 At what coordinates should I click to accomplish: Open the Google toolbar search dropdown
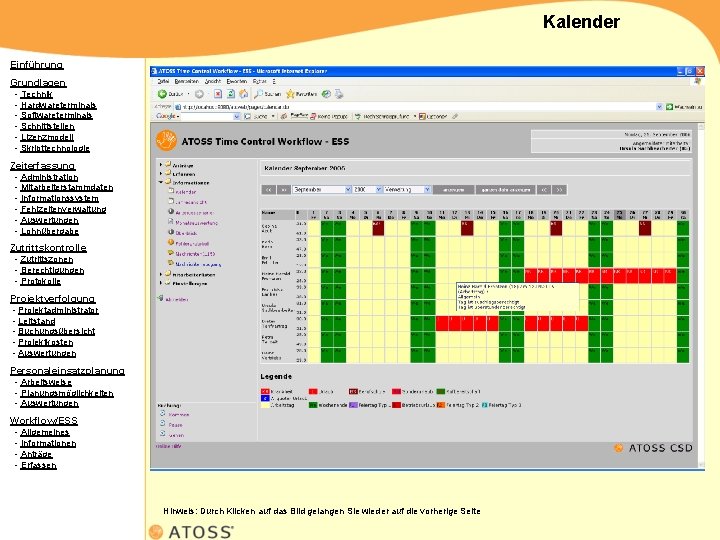236,117
